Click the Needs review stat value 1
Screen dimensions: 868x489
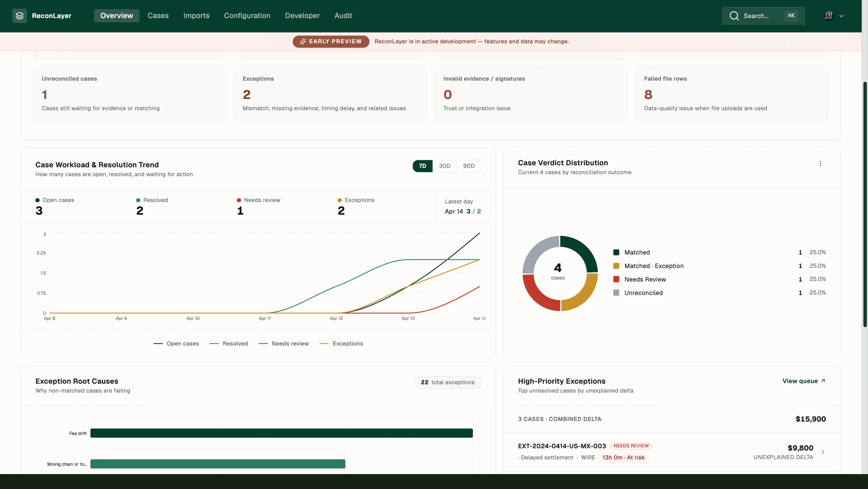click(x=240, y=211)
